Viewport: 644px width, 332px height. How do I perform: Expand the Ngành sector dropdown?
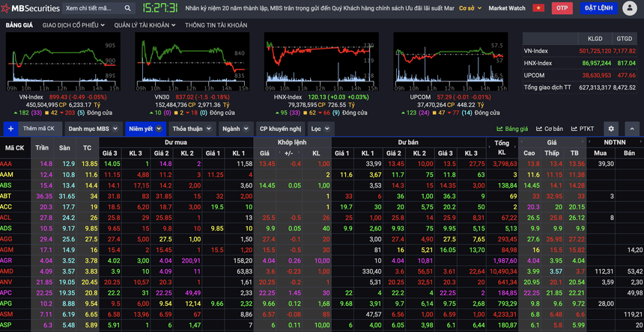point(235,129)
